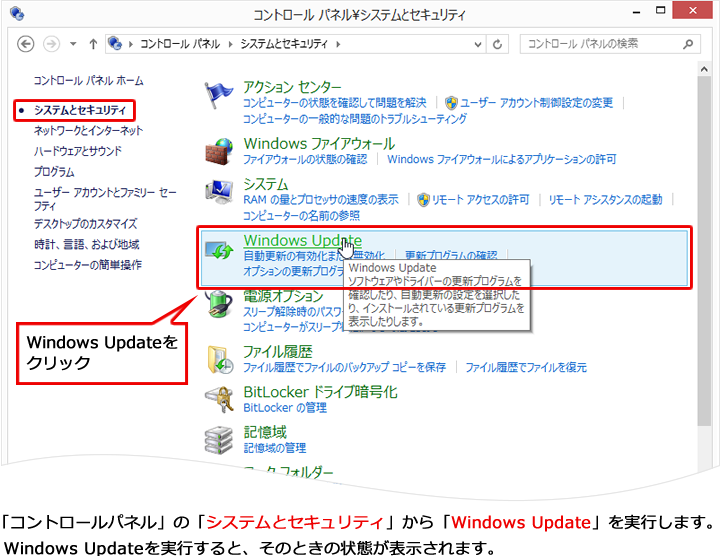Click BitLocker の管理 link
Screen dimensions: 720x556
285,408
